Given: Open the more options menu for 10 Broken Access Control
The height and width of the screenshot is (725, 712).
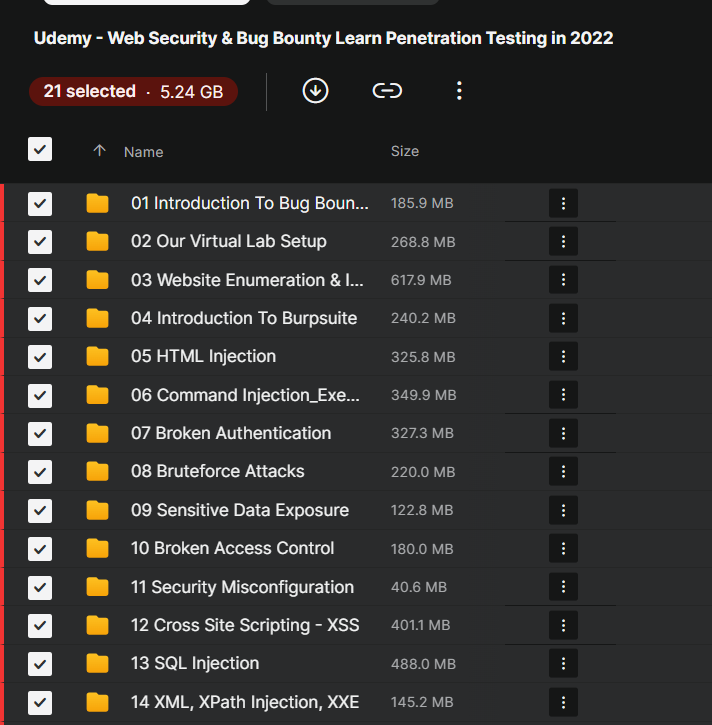Looking at the screenshot, I should tap(563, 549).
